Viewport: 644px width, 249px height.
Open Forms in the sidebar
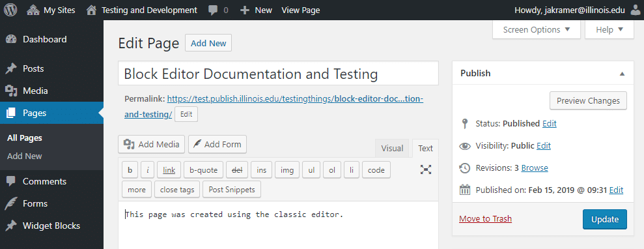coord(51,203)
